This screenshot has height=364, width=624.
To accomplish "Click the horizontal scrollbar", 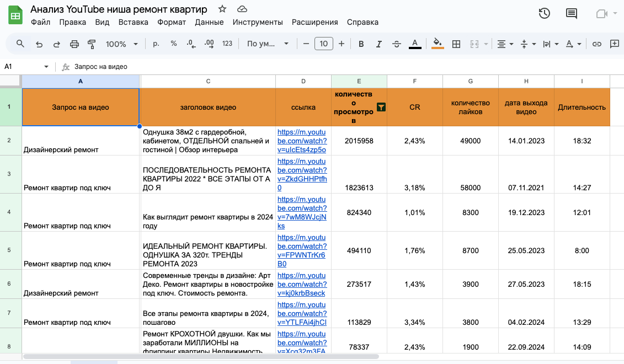I will [x=201, y=356].
